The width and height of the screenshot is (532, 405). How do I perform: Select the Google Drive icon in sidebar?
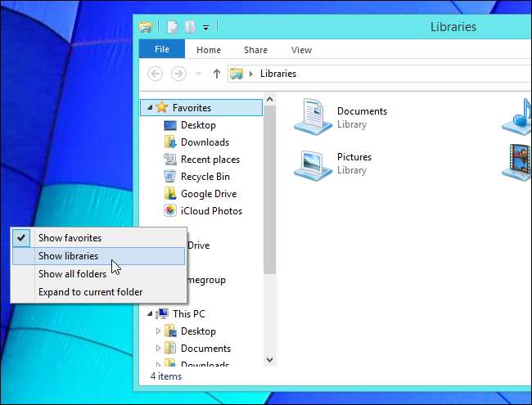[170, 194]
